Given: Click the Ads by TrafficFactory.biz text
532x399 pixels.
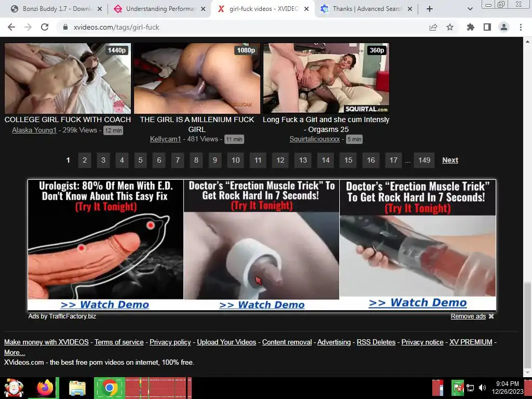Looking at the screenshot, I should [x=62, y=316].
